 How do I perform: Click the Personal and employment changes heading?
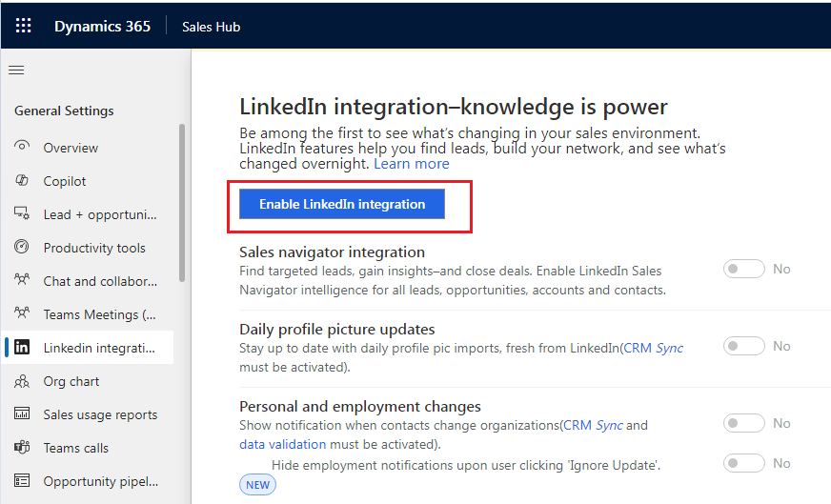(x=360, y=406)
